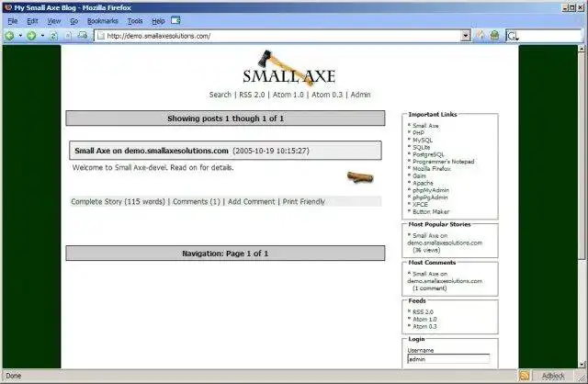Open Atom 0.3 in Feeds box

tap(424, 326)
